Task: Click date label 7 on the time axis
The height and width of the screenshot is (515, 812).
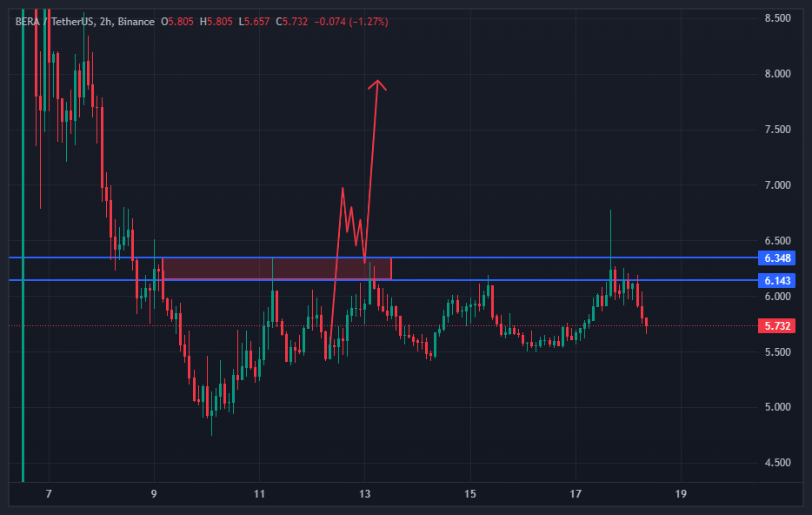Action: click(49, 494)
